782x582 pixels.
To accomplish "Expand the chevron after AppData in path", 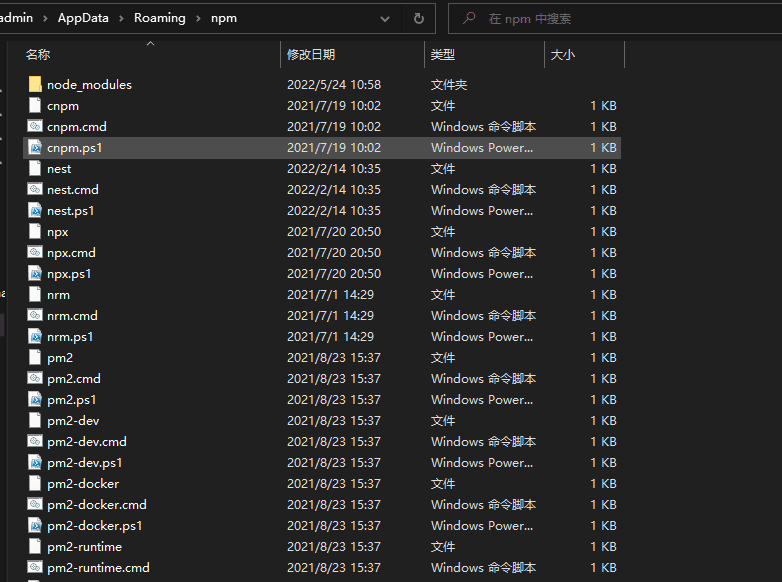I will pyautogui.click(x=121, y=18).
